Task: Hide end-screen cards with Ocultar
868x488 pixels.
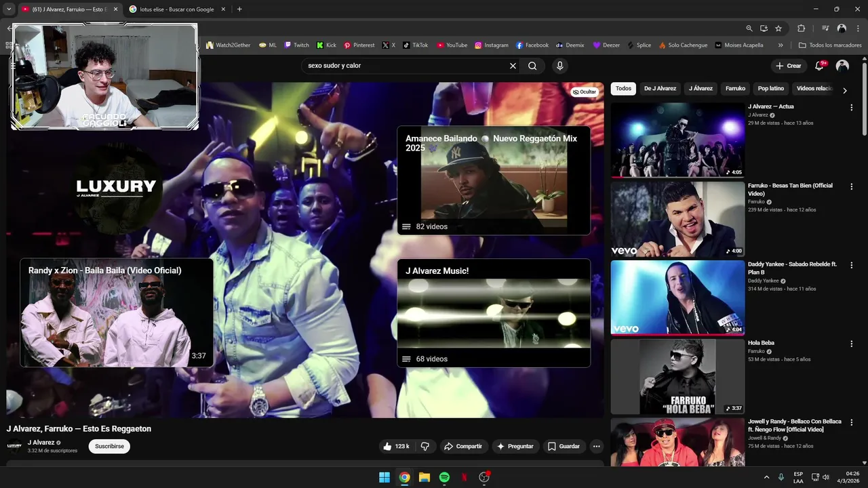Action: click(x=584, y=91)
